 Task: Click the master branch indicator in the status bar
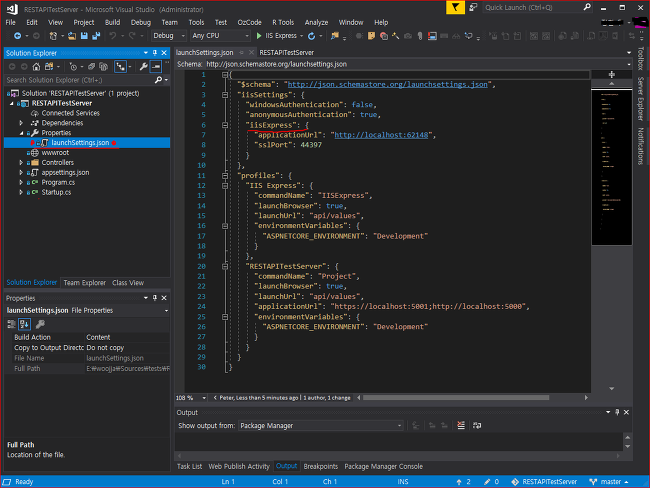click(609, 482)
